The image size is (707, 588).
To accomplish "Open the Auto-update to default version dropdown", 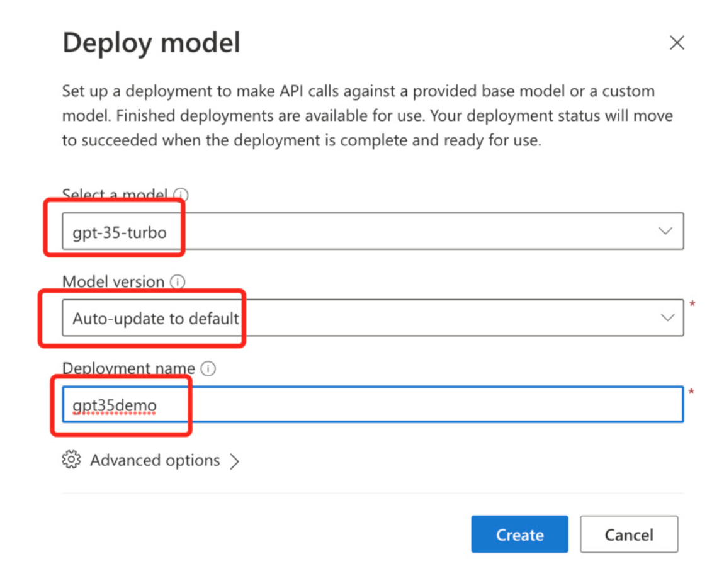I will 373,318.
